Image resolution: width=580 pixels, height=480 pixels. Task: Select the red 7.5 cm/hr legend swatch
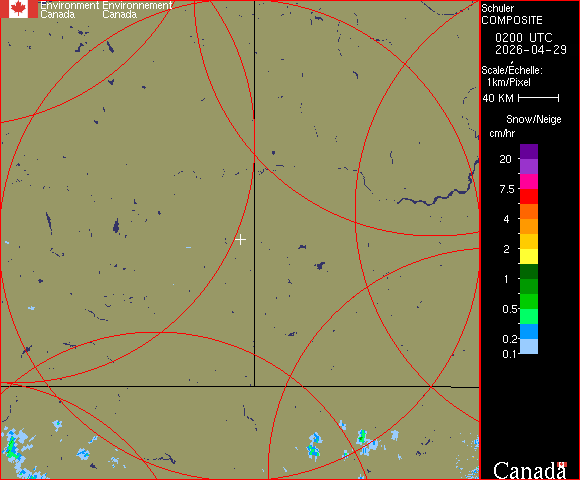pos(529,196)
